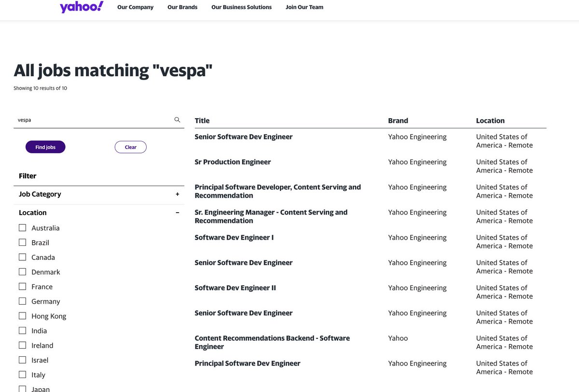
Task: Open Sr. Engineering Manager job listing
Action: 271,216
